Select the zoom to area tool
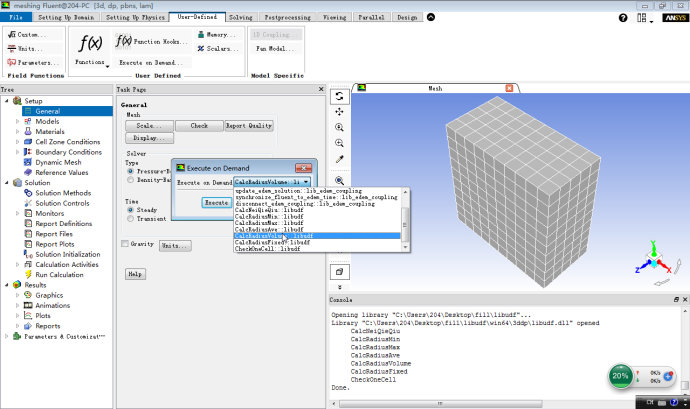This screenshot has width=690, height=409. [339, 143]
